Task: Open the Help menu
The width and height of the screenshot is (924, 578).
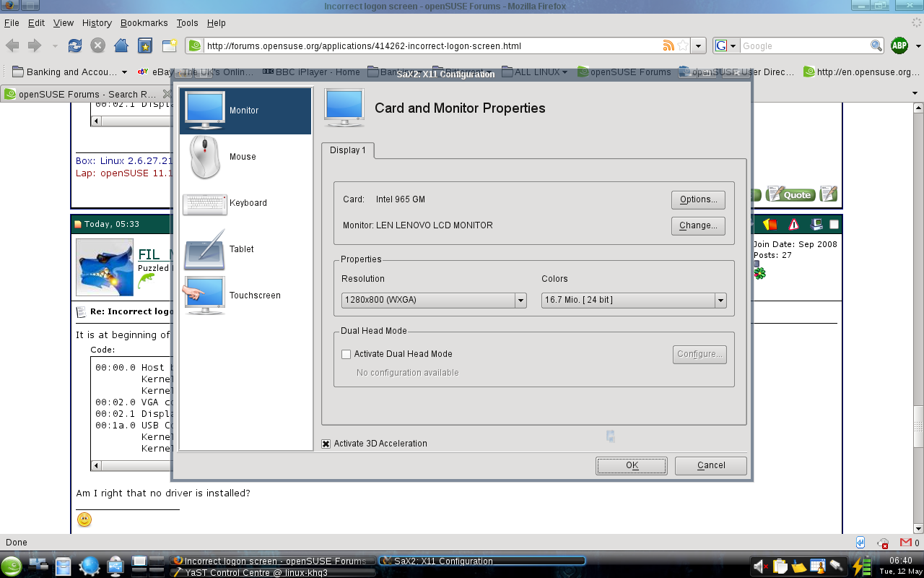Action: [x=216, y=23]
